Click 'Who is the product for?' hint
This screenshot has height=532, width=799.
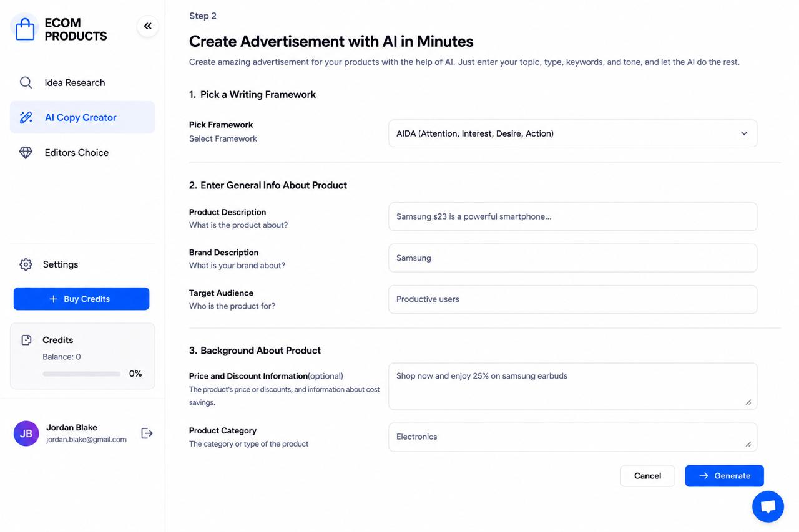(232, 306)
